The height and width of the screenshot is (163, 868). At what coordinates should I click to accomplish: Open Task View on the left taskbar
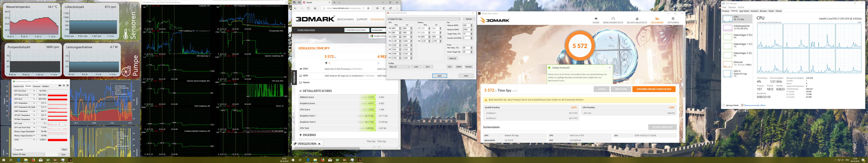pos(11,160)
